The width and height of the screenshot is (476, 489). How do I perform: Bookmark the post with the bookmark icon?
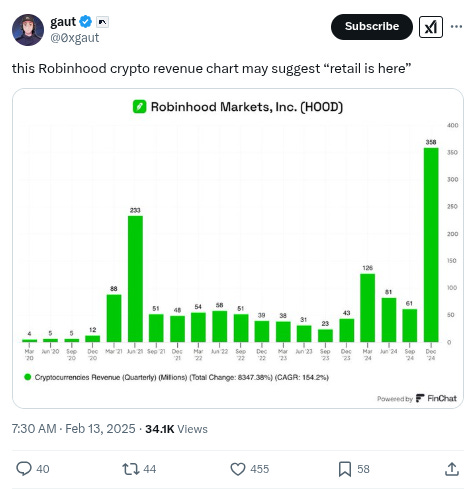[345, 469]
